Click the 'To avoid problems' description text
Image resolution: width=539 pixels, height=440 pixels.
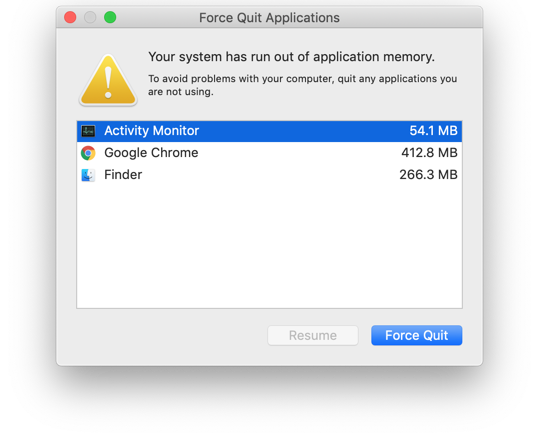click(x=302, y=85)
